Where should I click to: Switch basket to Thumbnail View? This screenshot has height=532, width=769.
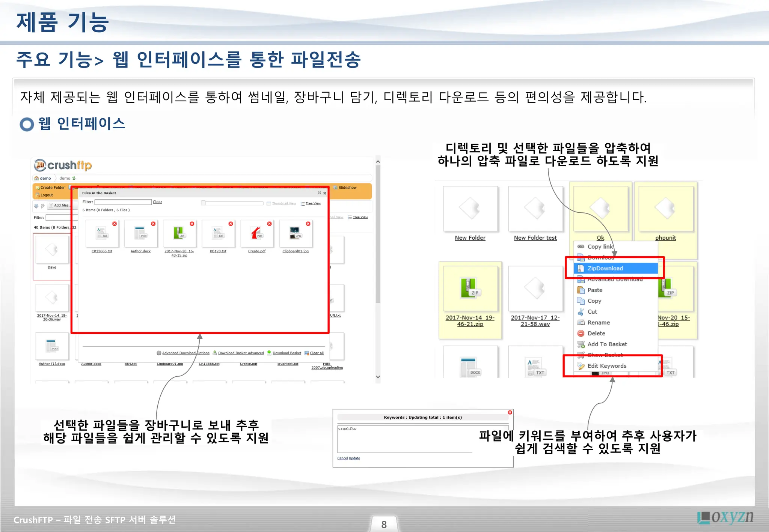pos(281,203)
